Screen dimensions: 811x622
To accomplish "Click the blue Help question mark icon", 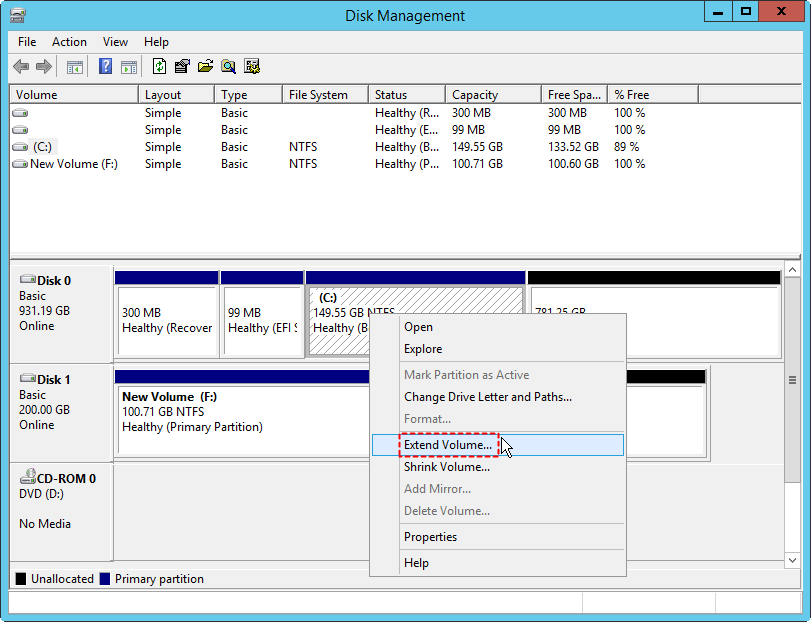I will [105, 67].
